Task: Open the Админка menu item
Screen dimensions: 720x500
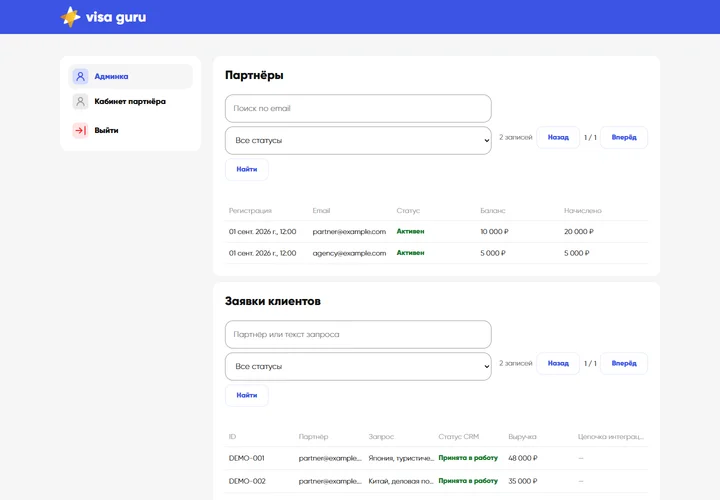Action: click(130, 76)
